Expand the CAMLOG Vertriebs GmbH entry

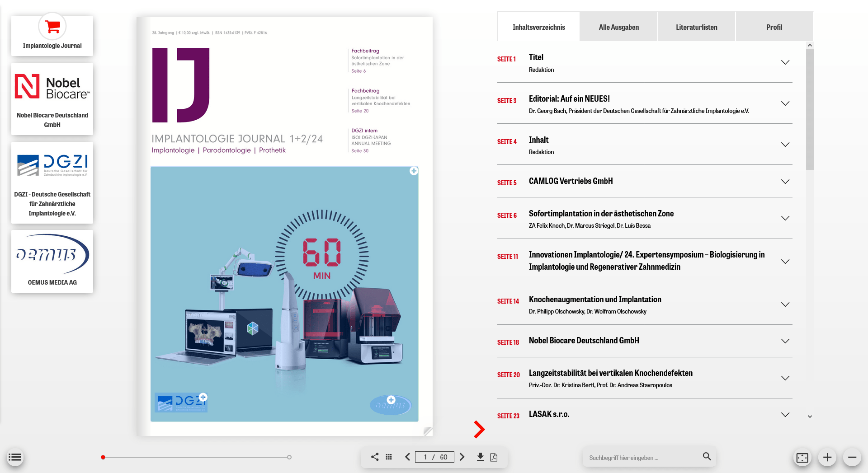[x=785, y=182]
